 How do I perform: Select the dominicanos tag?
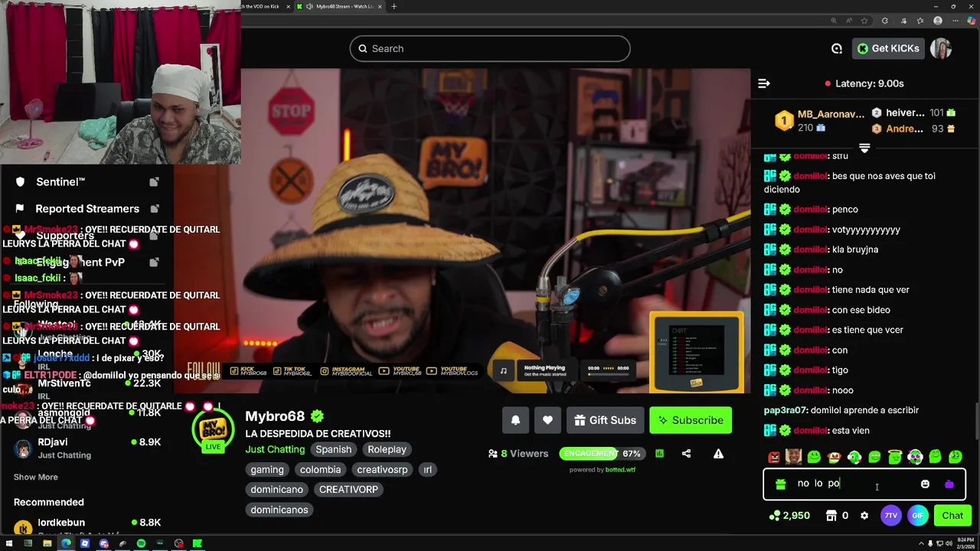point(279,510)
